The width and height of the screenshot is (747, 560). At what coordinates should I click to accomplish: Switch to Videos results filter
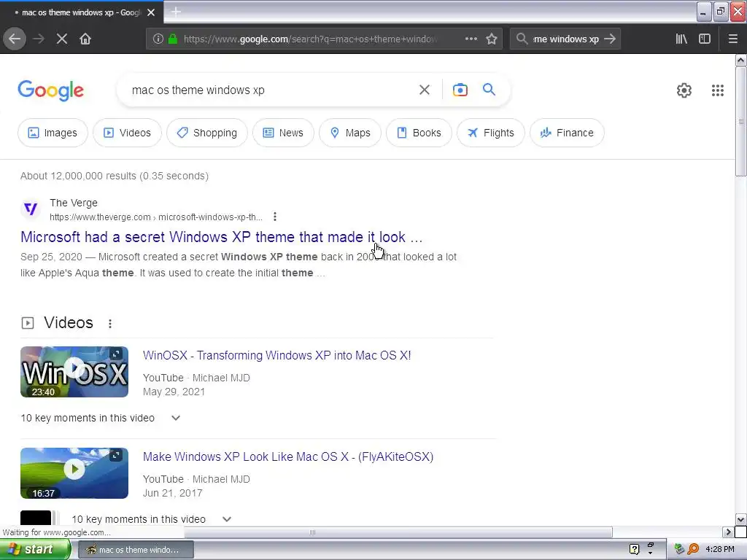[x=127, y=133]
